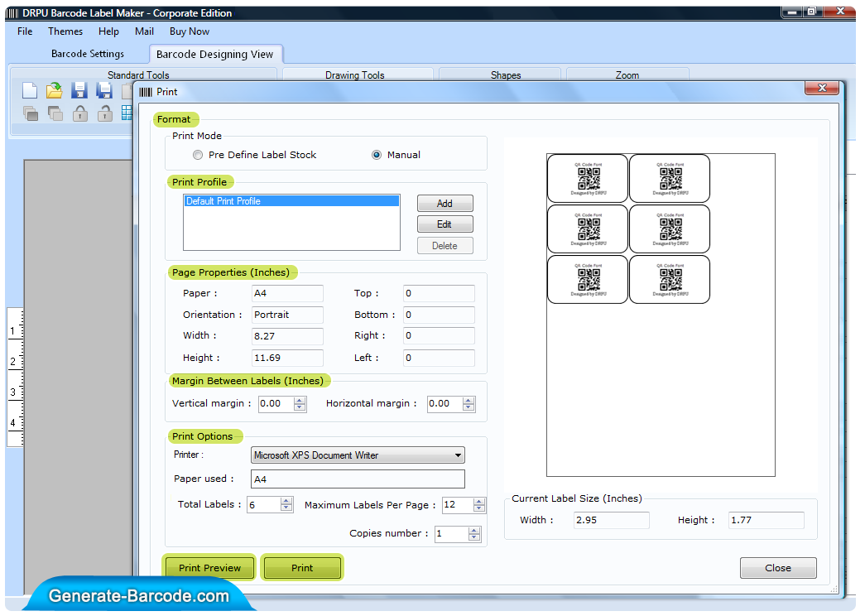Click the Delete print profile button
This screenshot has height=616, width=865.
click(445, 246)
